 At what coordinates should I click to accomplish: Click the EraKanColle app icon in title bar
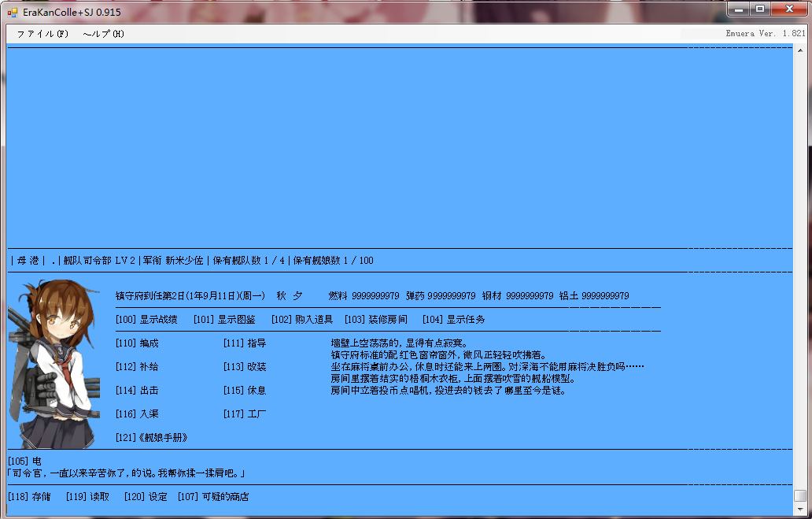click(x=12, y=12)
